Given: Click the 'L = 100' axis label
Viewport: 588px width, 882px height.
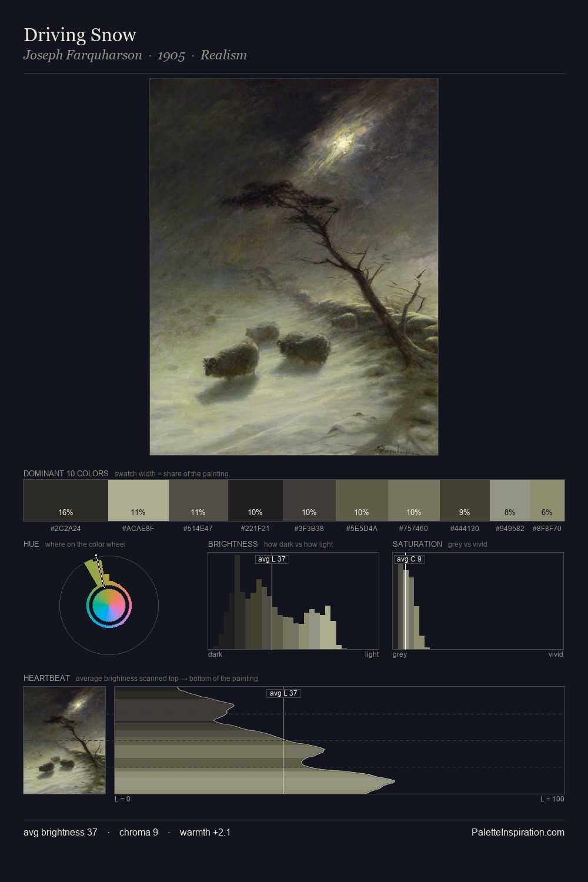Looking at the screenshot, I should point(552,799).
